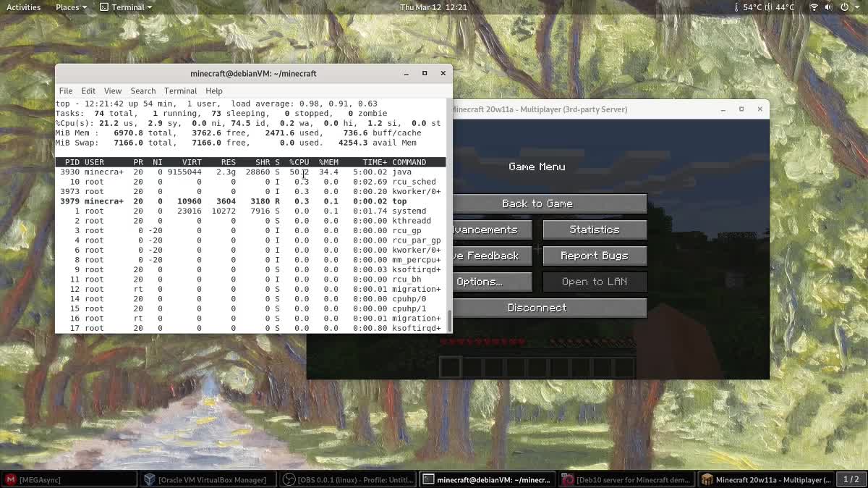The width and height of the screenshot is (868, 488).
Task: Open the Activities overview
Action: tap(23, 7)
